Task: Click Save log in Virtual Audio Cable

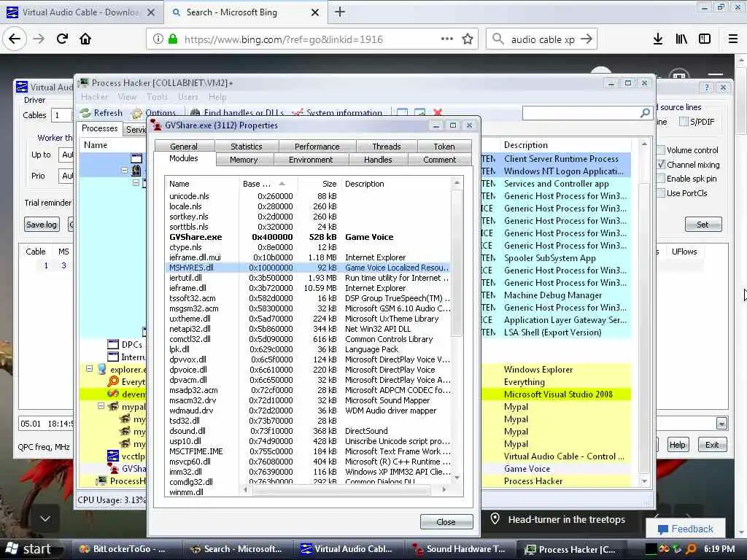Action: tap(42, 225)
